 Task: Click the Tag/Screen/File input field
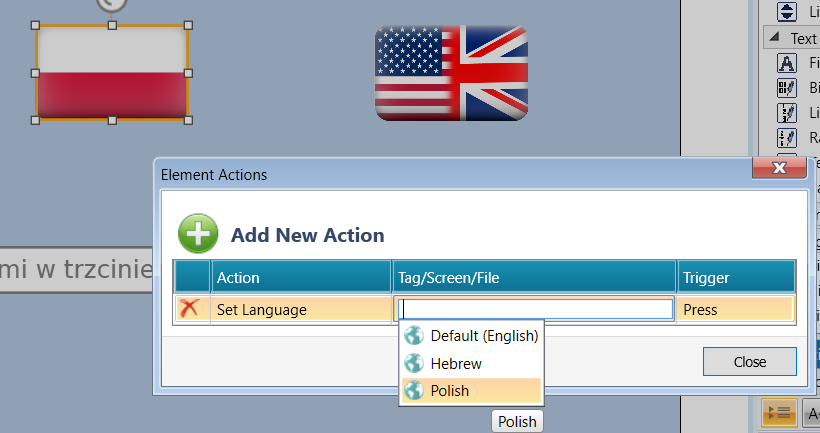click(535, 309)
